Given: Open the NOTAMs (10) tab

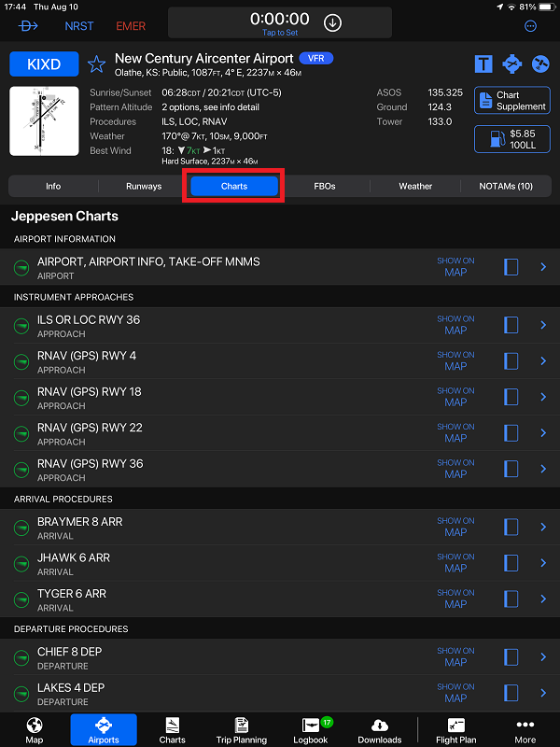Looking at the screenshot, I should point(506,186).
